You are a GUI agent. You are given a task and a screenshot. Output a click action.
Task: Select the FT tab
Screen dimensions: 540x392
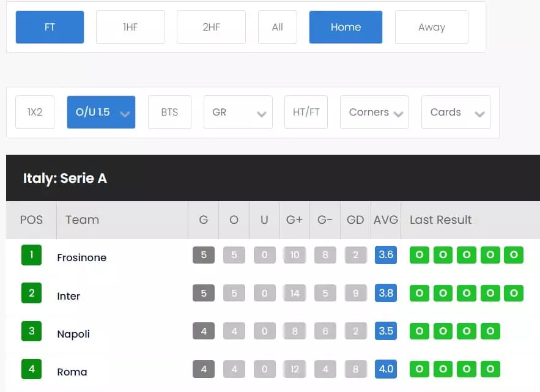50,27
